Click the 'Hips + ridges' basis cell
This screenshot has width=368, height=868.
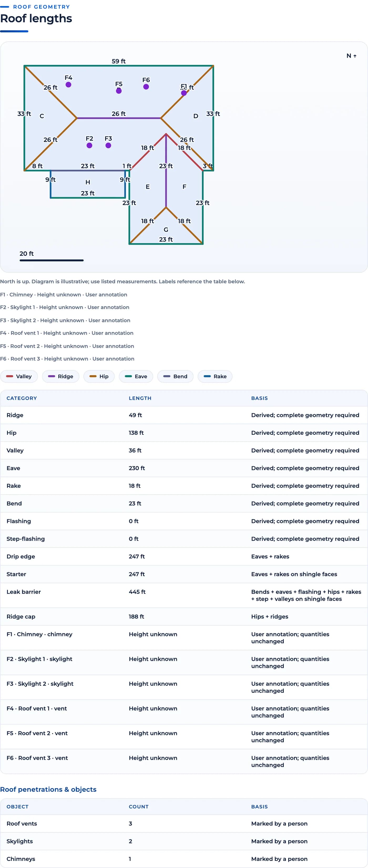pyautogui.click(x=270, y=617)
